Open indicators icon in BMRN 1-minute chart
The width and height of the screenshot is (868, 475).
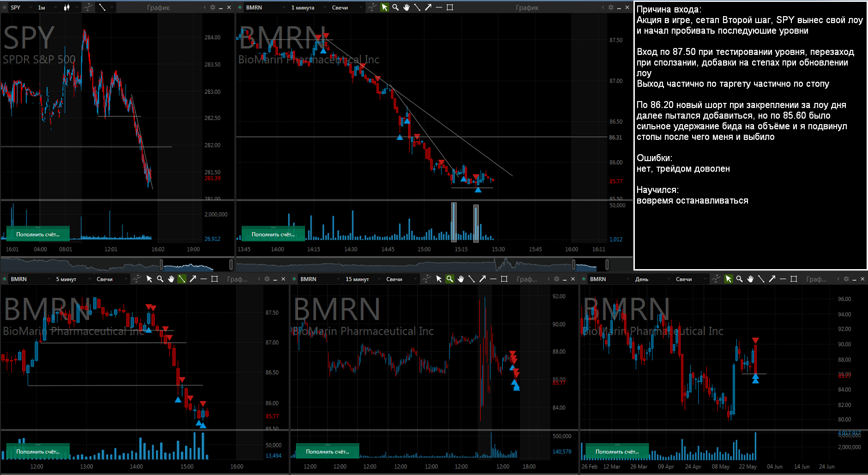pyautogui.click(x=372, y=7)
